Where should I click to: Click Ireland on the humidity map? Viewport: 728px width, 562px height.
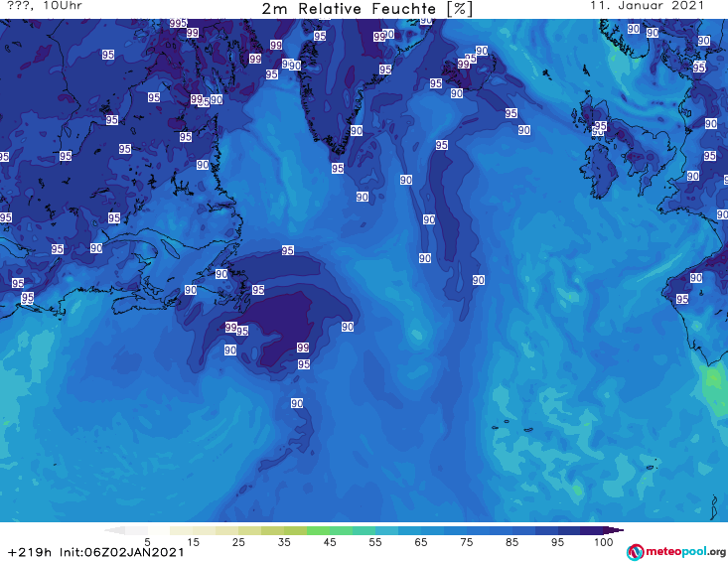(x=600, y=170)
